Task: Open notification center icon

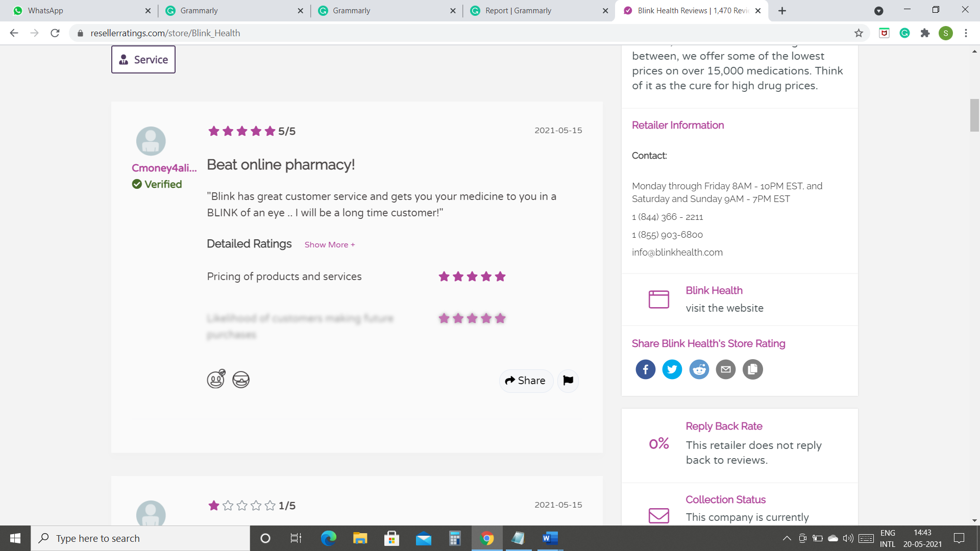Action: coord(959,538)
